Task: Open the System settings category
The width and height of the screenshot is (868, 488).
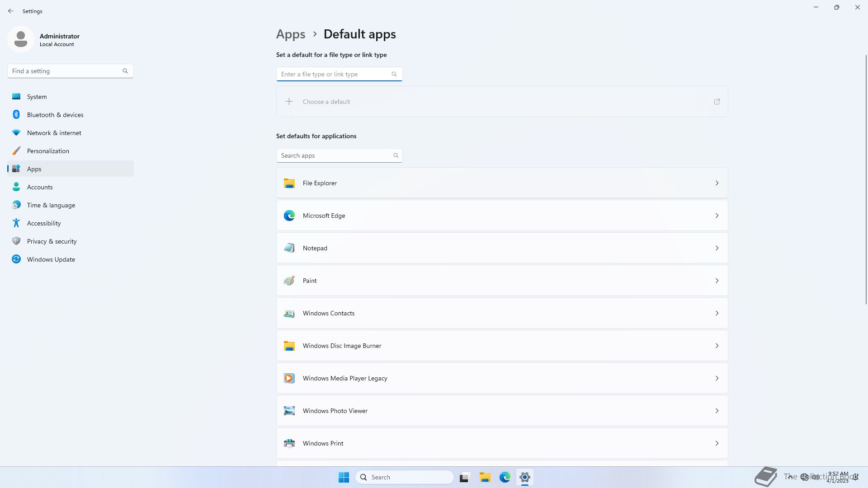Action: [x=71, y=97]
